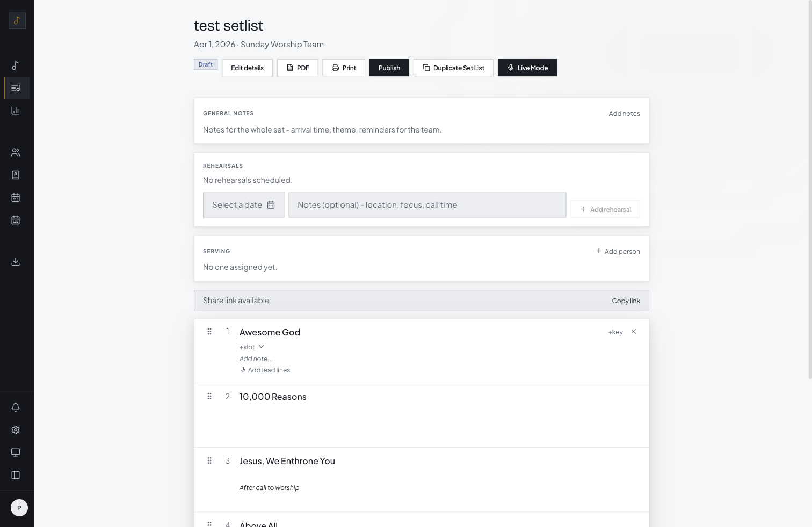Open the download icon in sidebar
Image resolution: width=812 pixels, height=527 pixels.
(x=16, y=262)
